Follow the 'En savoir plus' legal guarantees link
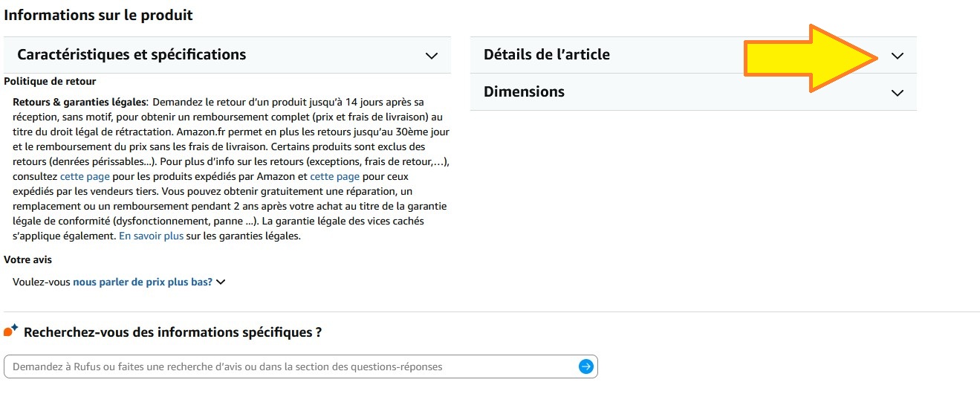 (151, 236)
